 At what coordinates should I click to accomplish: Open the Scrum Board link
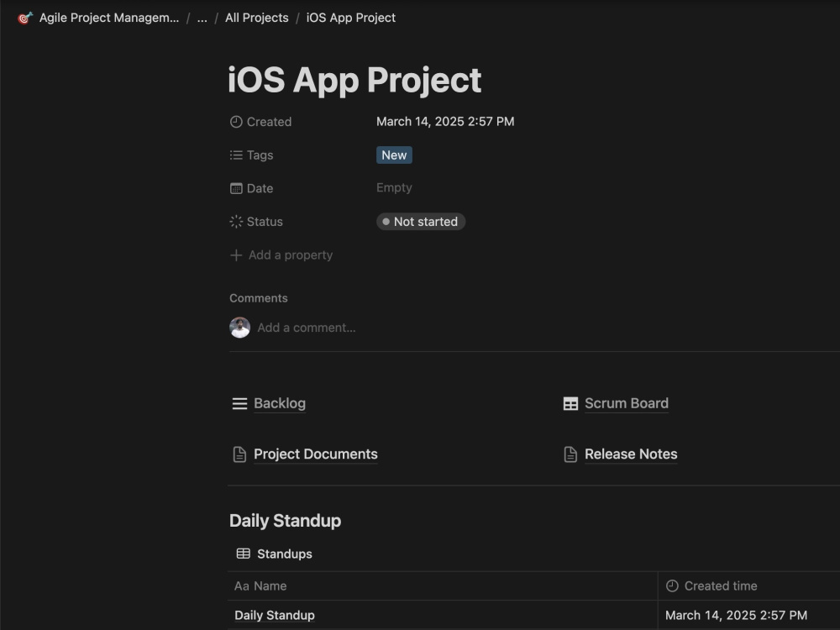coord(627,403)
